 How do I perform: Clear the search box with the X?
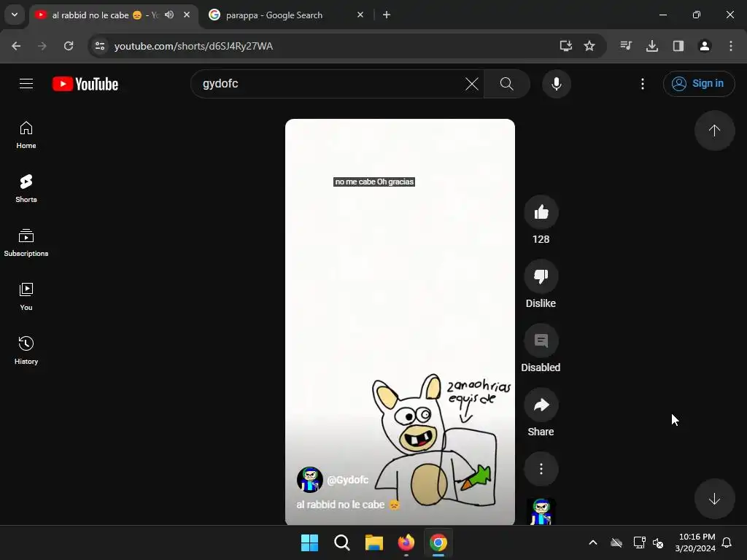click(x=472, y=84)
